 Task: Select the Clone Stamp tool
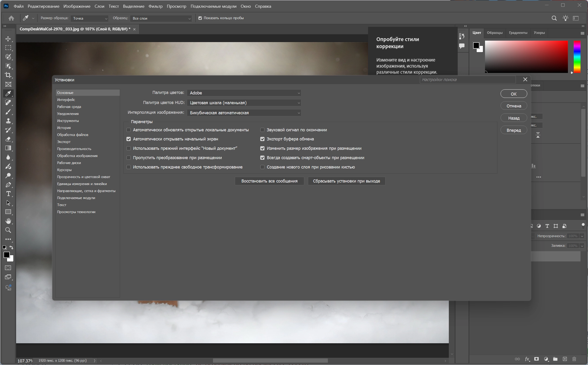[x=8, y=121]
